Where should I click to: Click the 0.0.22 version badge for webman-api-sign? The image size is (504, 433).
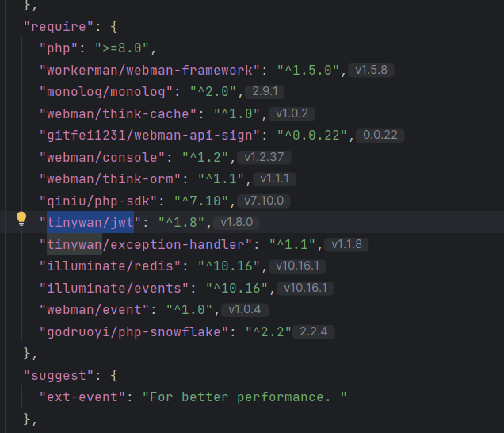pos(380,135)
